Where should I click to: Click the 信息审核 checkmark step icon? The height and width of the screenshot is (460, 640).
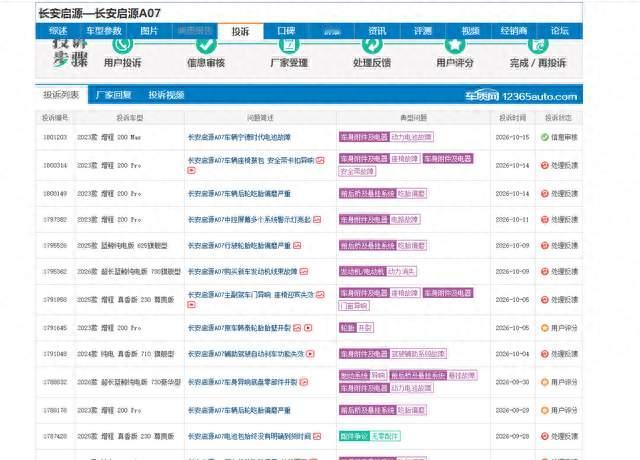206,44
